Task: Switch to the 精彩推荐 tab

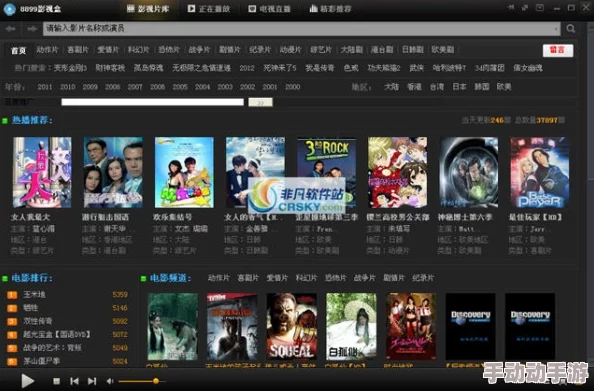Action: click(x=330, y=9)
